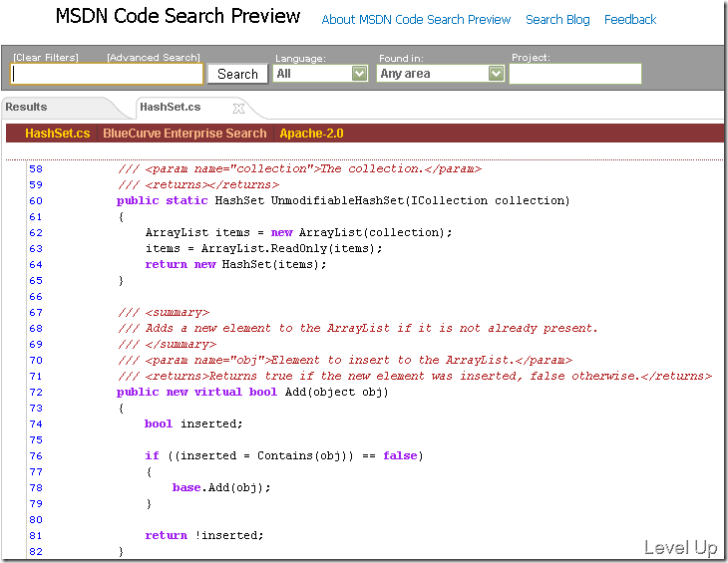Click line number 60
The width and height of the screenshot is (728, 563).
[36, 201]
